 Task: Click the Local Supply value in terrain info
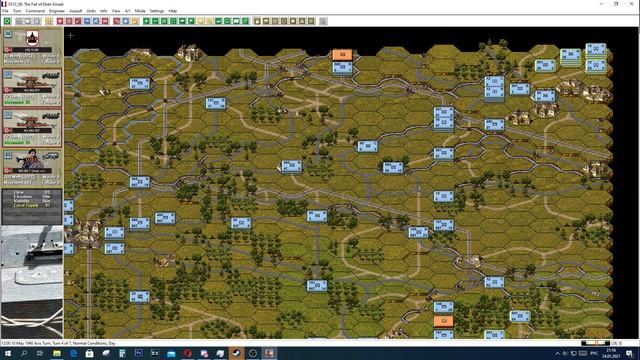47,205
